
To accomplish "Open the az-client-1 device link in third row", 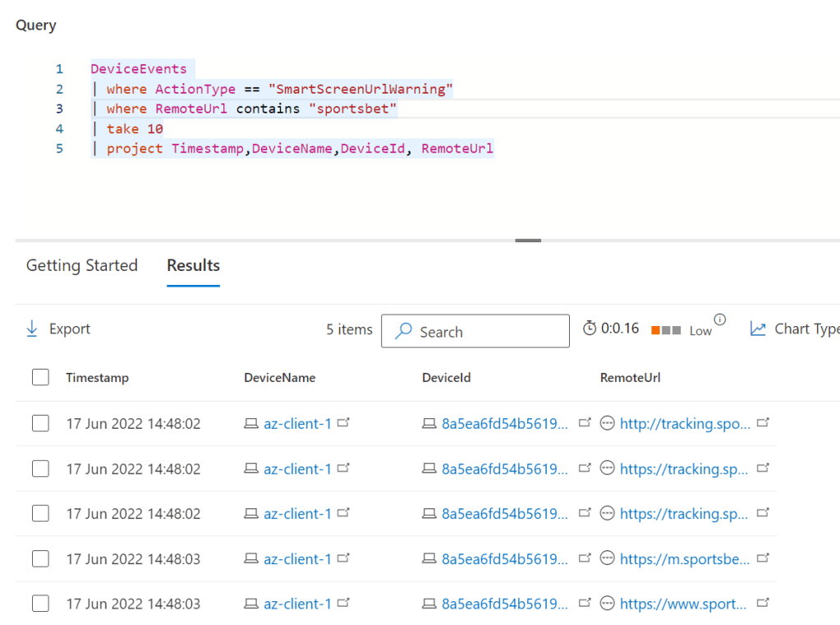I will coord(297,514).
